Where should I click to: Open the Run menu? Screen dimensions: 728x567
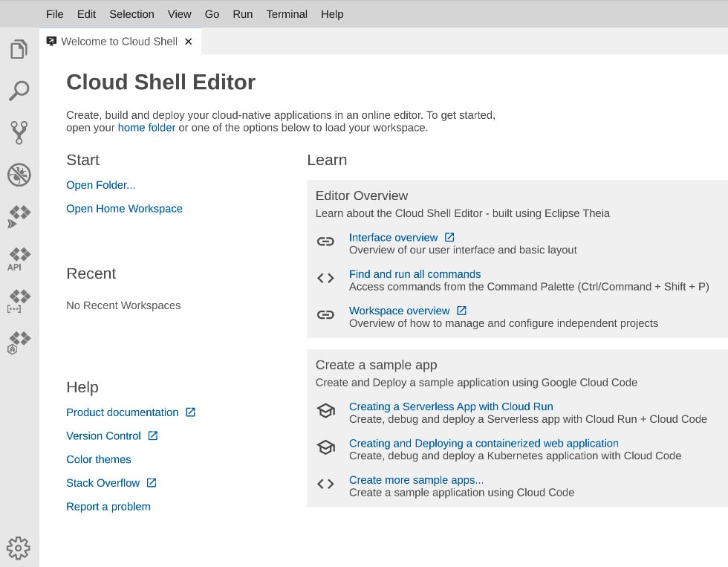243,14
